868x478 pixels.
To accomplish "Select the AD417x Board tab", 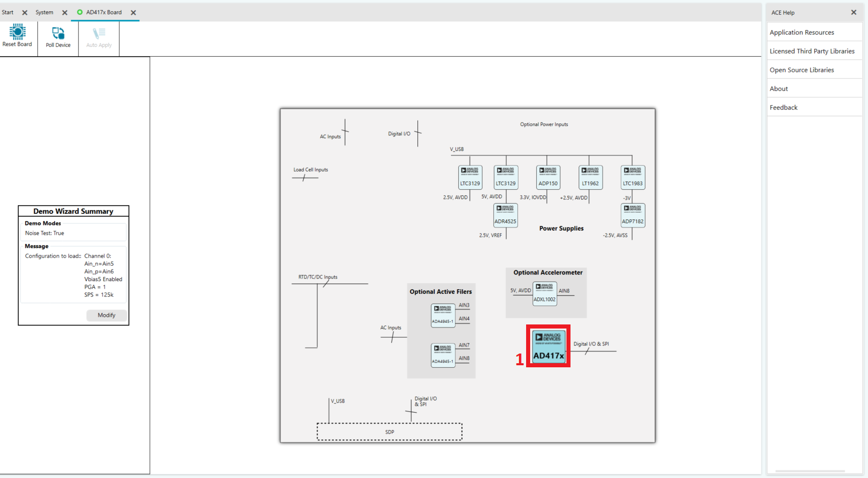I will coord(104,12).
